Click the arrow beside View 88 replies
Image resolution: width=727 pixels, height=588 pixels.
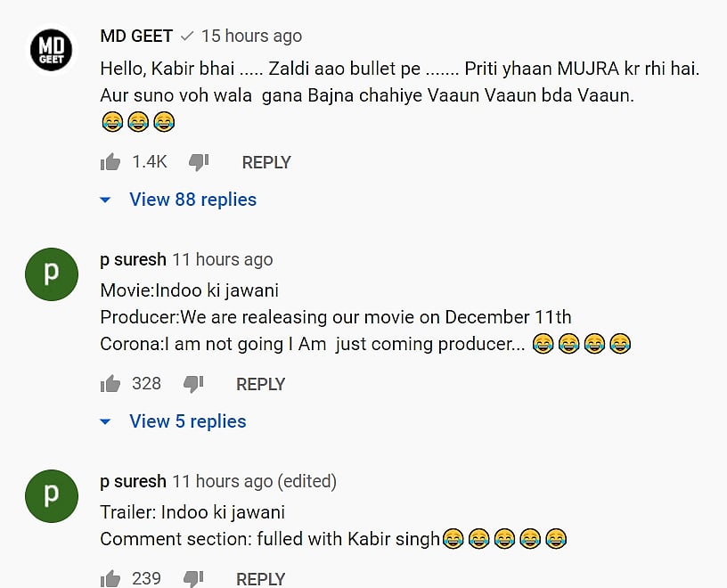pyautogui.click(x=105, y=200)
